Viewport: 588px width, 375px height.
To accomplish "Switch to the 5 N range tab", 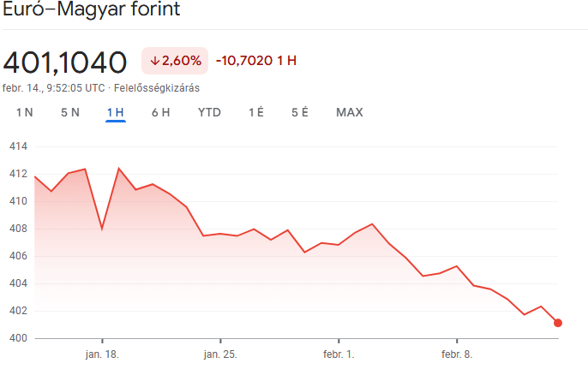I will pyautogui.click(x=70, y=112).
